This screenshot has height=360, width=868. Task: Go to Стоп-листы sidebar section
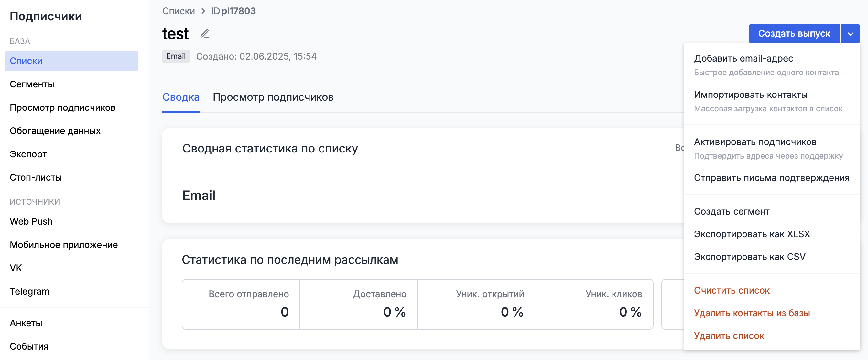[36, 177]
